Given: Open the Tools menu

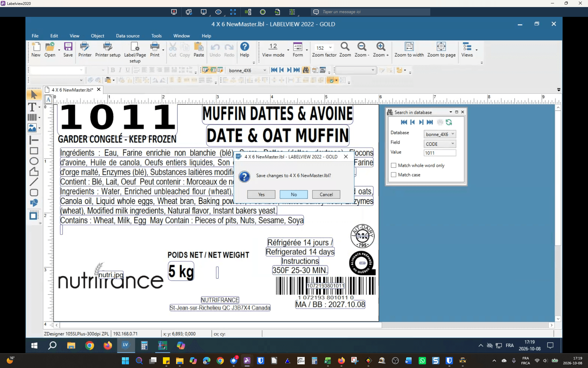Looking at the screenshot, I should [156, 36].
